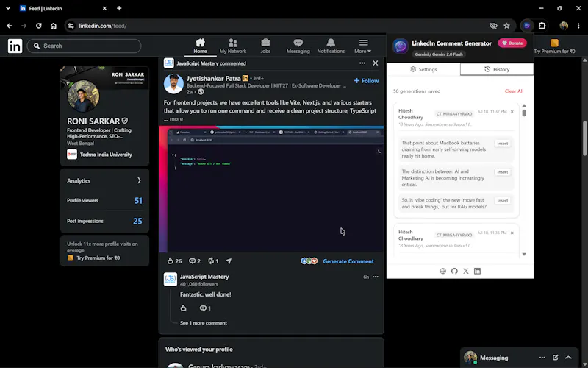Click the crossed-eye icon in address bar
Viewport: 588px width, 368px height.
(493, 26)
